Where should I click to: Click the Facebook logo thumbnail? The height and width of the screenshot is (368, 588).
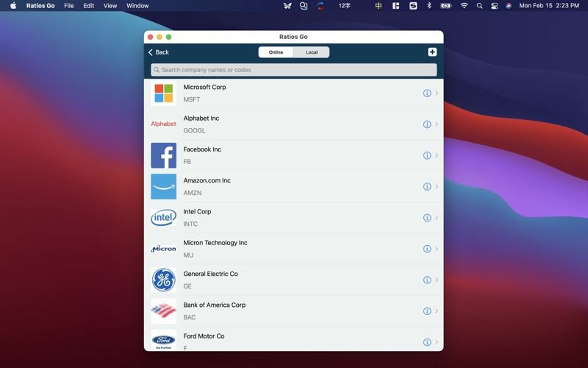tap(163, 155)
